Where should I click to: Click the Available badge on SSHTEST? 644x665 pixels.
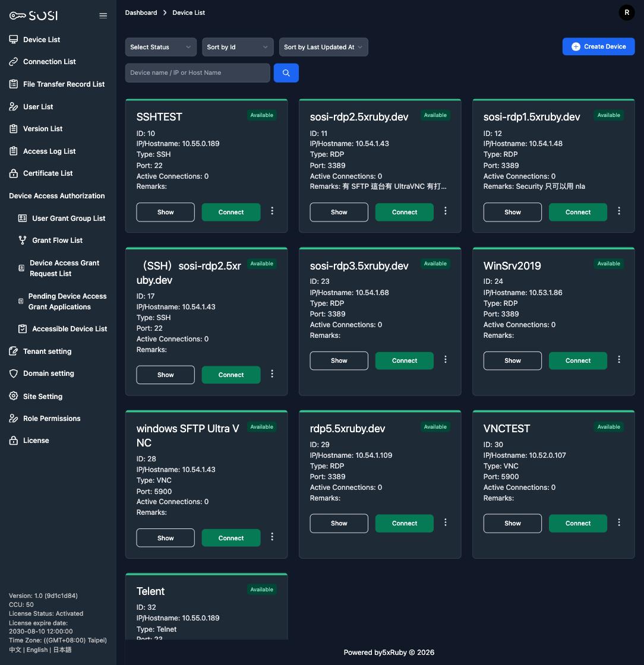point(262,115)
